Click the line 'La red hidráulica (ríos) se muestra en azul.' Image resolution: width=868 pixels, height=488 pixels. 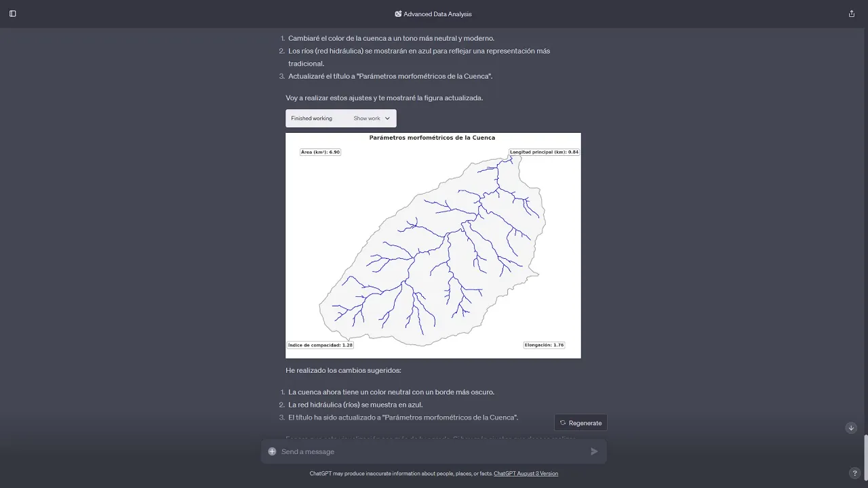coord(355,405)
